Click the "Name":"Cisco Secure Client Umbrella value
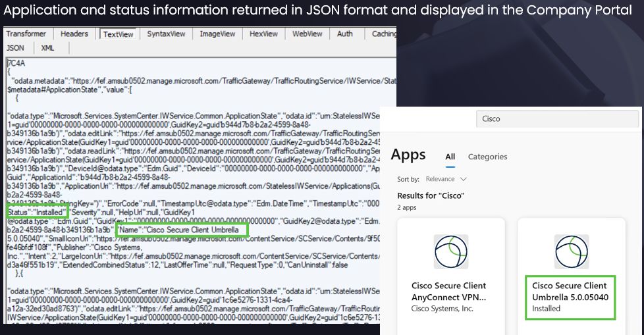 click(x=179, y=230)
